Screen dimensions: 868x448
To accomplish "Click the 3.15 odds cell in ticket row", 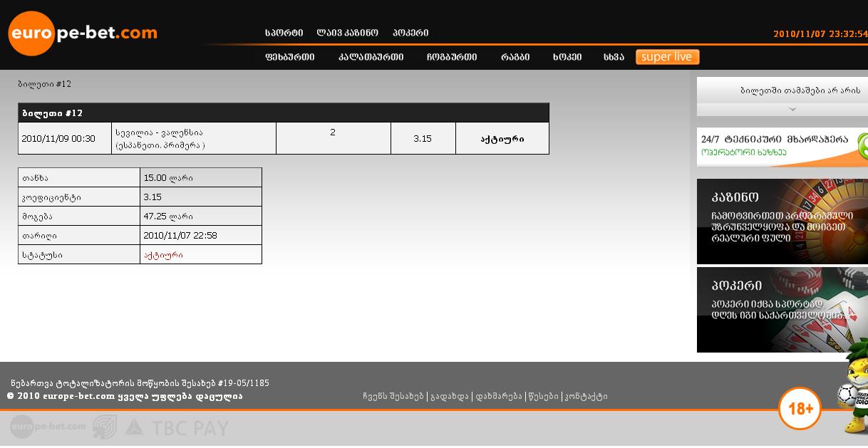I will [423, 138].
